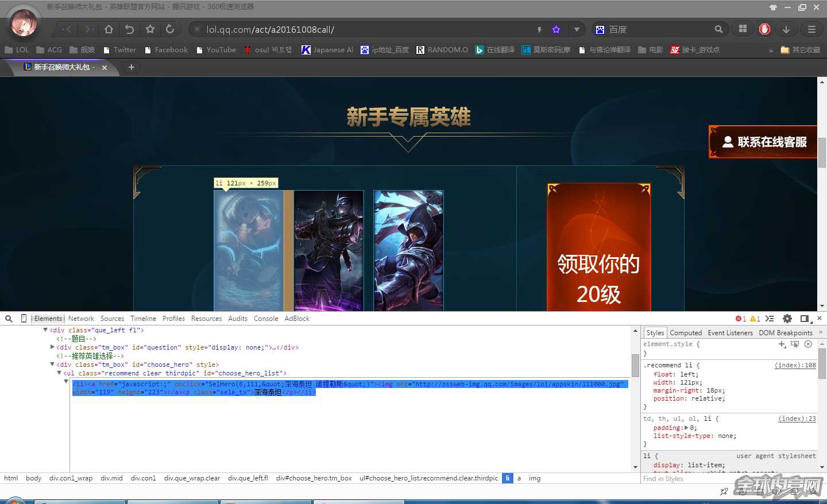Screen dimensions: 827x504
Task: Toggle the element state pseudo-class icon
Action: tap(796, 344)
